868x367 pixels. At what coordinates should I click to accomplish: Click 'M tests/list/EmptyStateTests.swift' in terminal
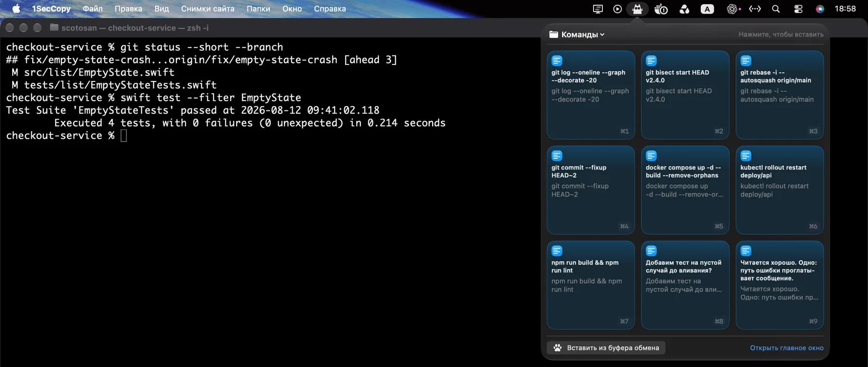click(114, 85)
